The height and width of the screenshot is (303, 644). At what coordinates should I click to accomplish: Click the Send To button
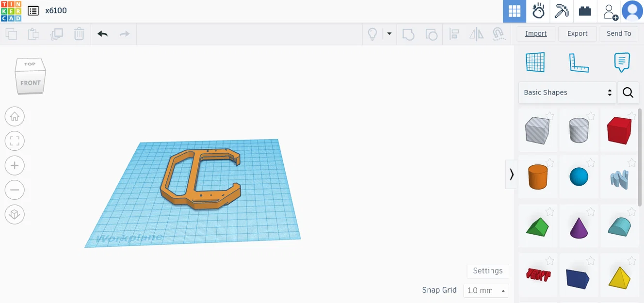tap(619, 33)
